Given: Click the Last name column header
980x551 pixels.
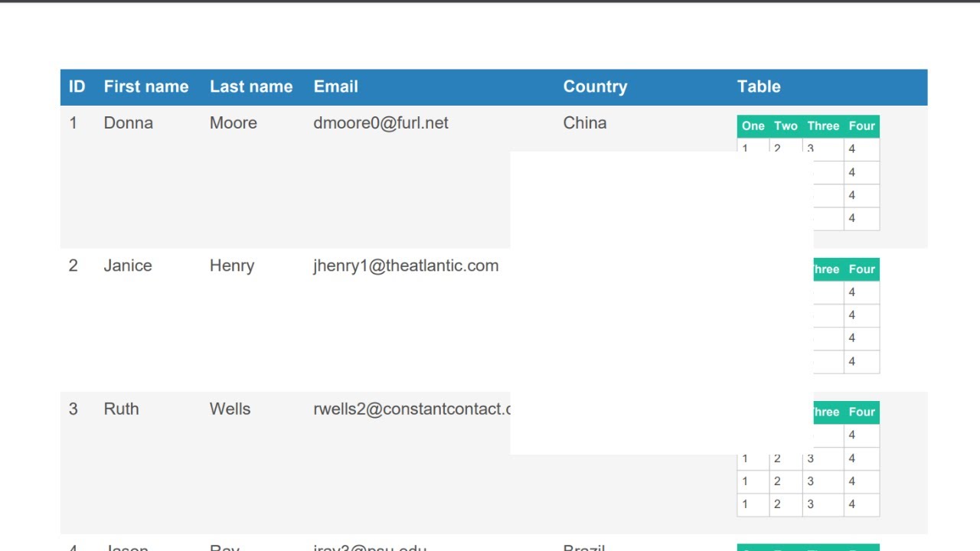Looking at the screenshot, I should (x=251, y=86).
